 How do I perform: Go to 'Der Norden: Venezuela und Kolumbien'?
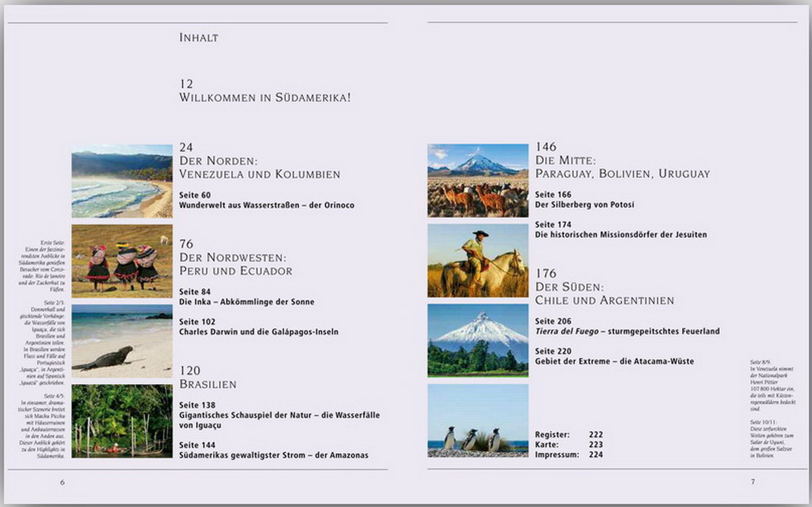(259, 167)
